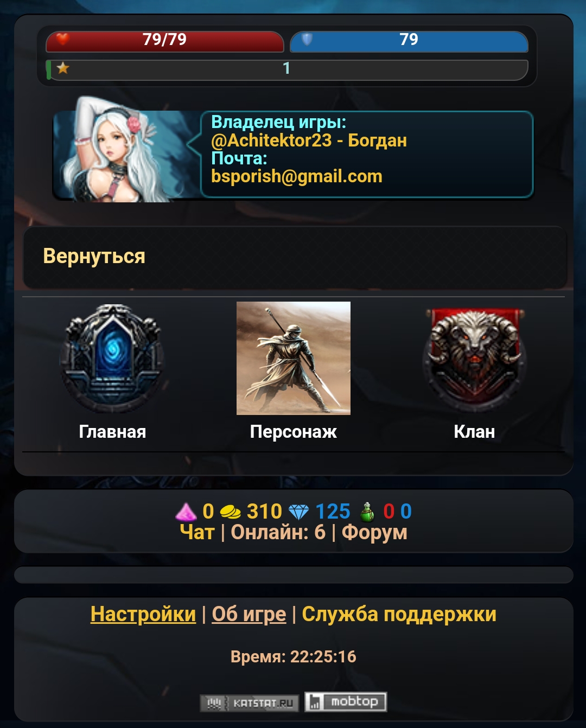Click the blue diamond icon
The width and height of the screenshot is (586, 728).
(x=298, y=512)
